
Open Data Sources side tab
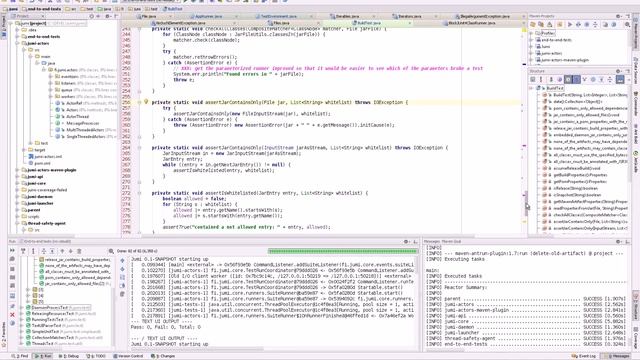click(x=636, y=70)
